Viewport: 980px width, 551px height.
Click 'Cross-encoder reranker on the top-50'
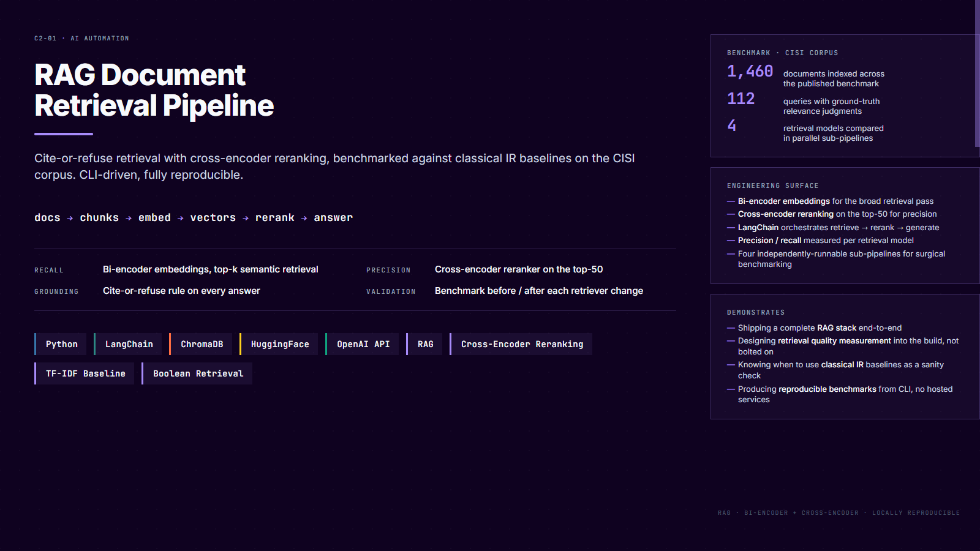pyautogui.click(x=519, y=269)
